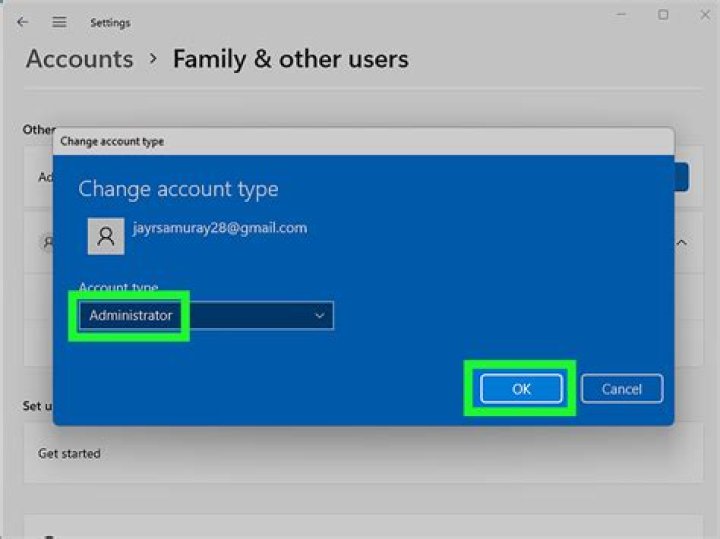
Task: Minimize the Settings window
Action: click(x=620, y=15)
